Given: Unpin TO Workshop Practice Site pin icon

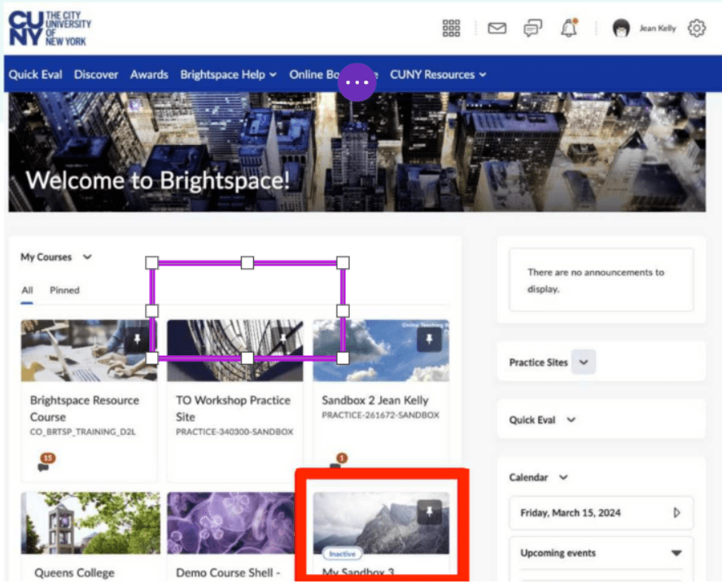Looking at the screenshot, I should pyautogui.click(x=282, y=340).
